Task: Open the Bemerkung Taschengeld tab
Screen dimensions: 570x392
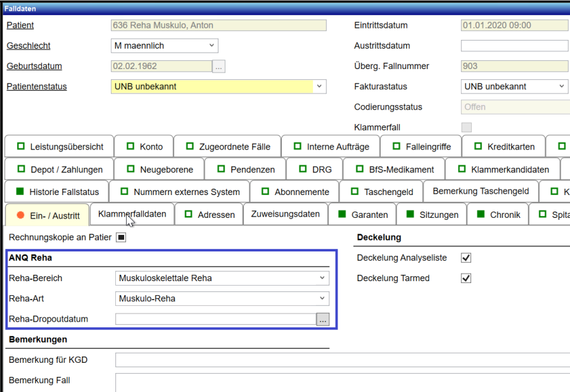Action: pyautogui.click(x=481, y=191)
